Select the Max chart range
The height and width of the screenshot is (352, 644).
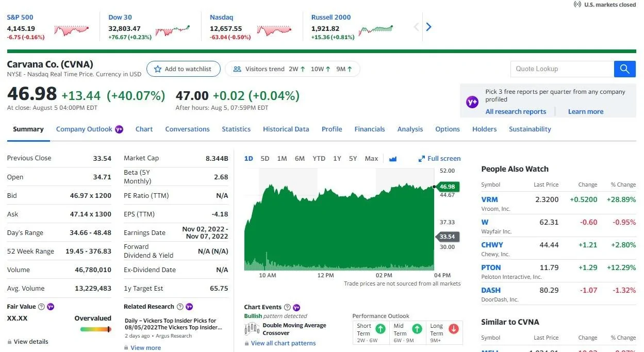371,159
